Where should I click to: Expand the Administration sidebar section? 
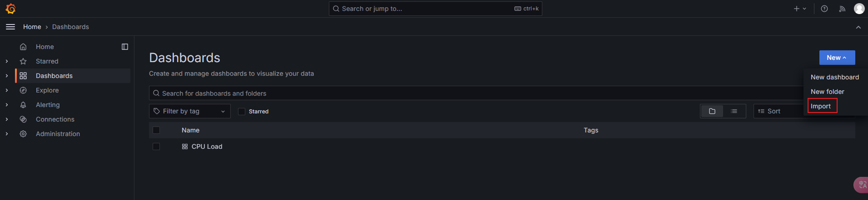pyautogui.click(x=7, y=134)
